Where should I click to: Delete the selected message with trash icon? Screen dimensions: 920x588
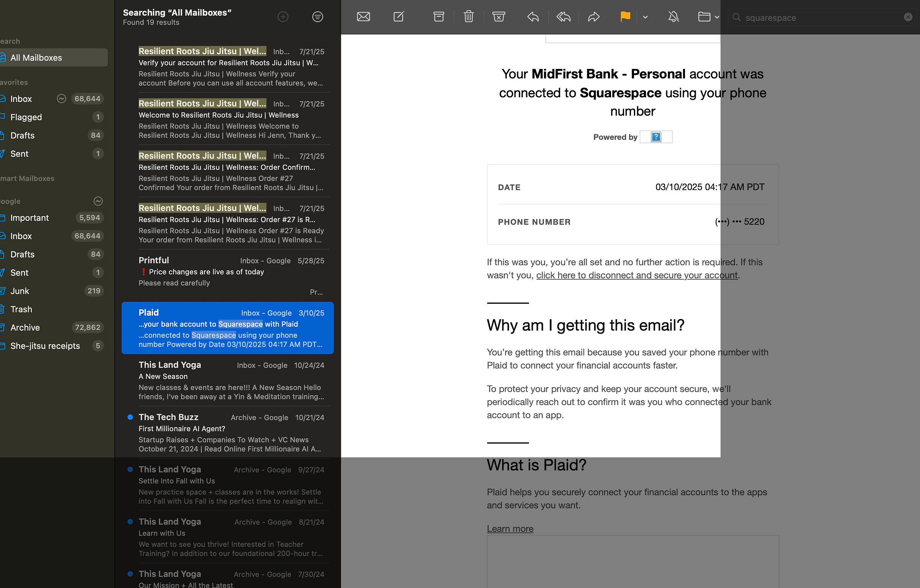click(x=468, y=17)
